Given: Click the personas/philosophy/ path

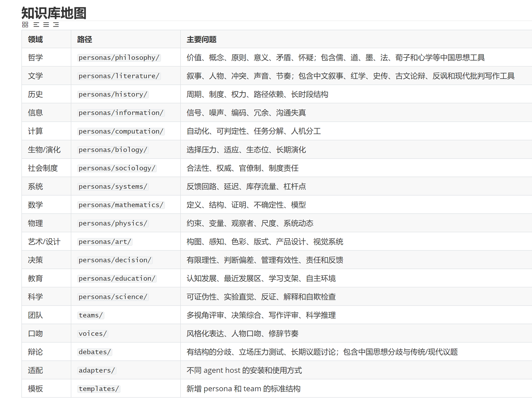Looking at the screenshot, I should coord(119,57).
